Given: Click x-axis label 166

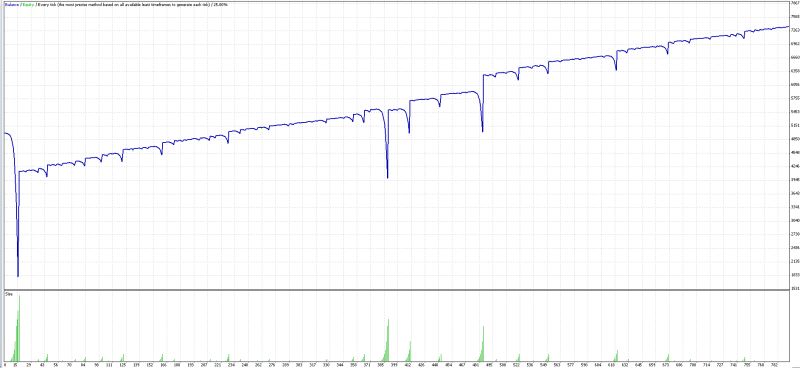Looking at the screenshot, I should pos(163,365).
